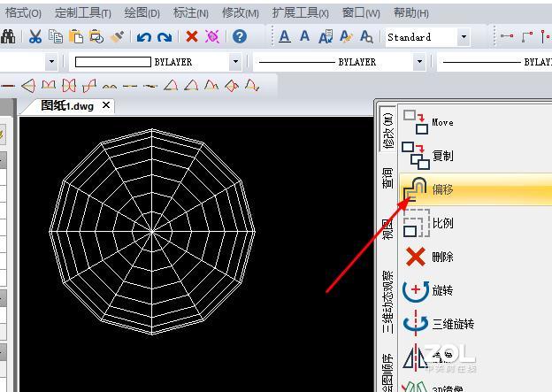Expand the BYLAYER linetype dropdown
Viewport: 552px width, 392px height.
pyautogui.click(x=419, y=62)
